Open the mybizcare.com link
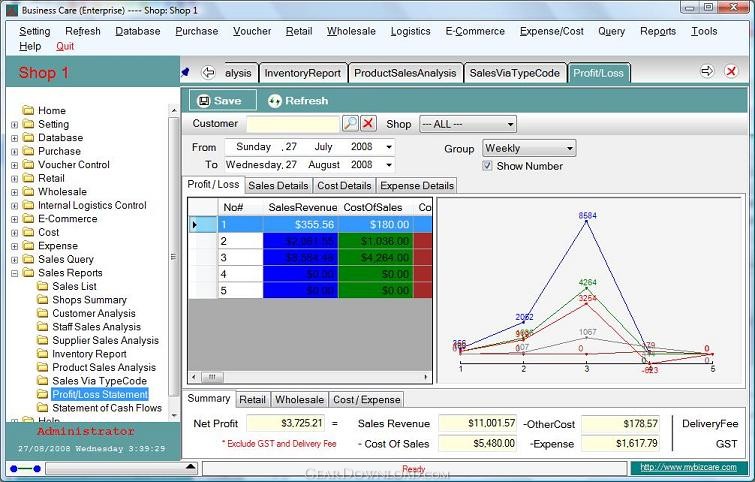755x482 pixels. (x=688, y=468)
